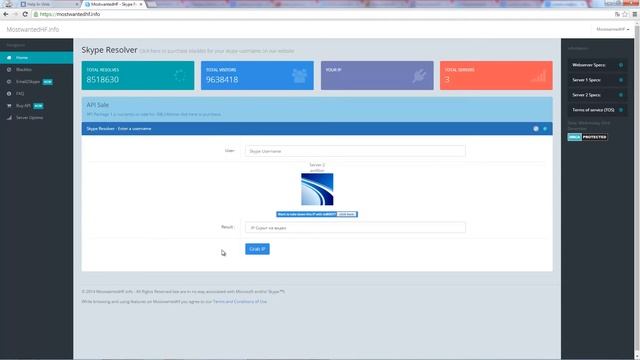
Task: Click the Result output field
Action: point(355,227)
